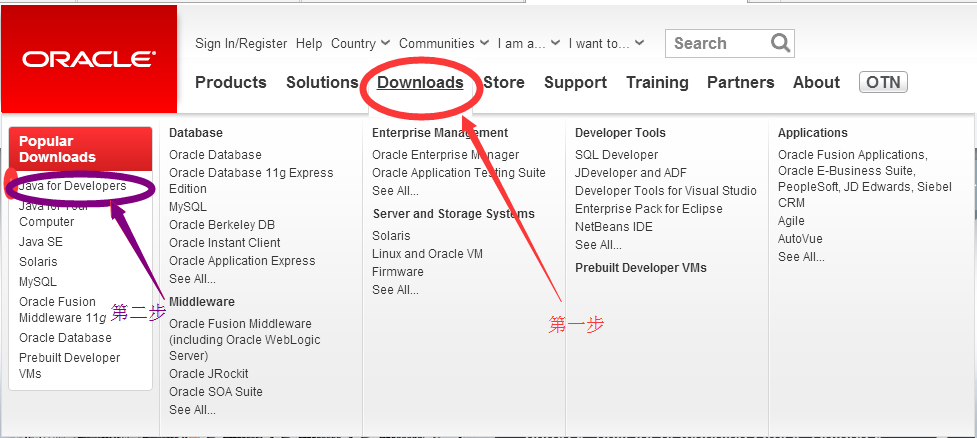Open Solaris in Popular Downloads
Viewport: 977px width, 438px height.
38,262
